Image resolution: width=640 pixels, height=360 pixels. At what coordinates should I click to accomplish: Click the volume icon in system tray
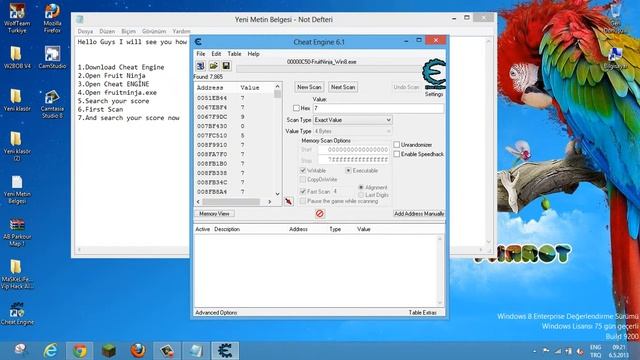pos(580,351)
